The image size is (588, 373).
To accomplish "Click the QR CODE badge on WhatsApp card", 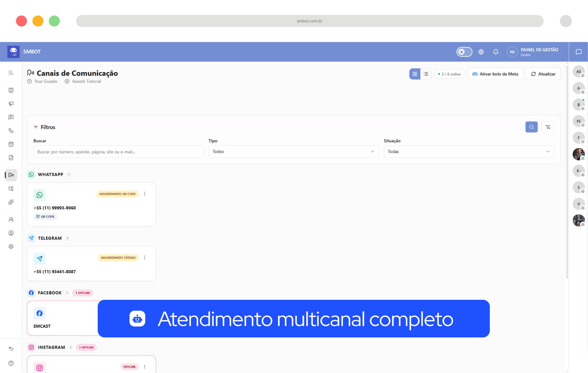I will tap(45, 217).
